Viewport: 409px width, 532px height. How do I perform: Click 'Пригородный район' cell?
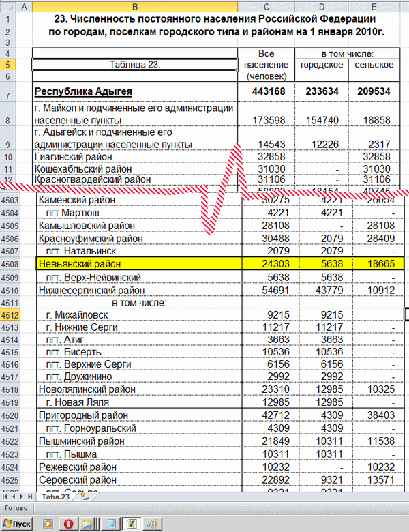click(139, 415)
